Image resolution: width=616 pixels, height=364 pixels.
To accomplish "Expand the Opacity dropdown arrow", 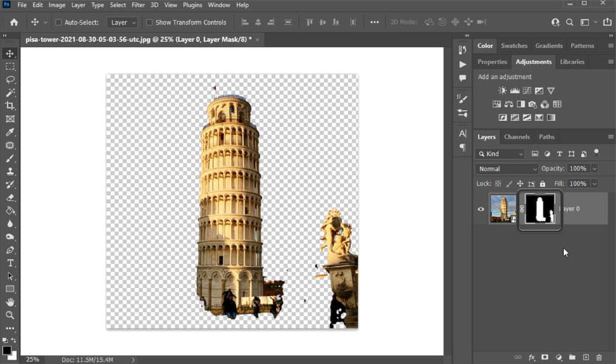I will [594, 169].
